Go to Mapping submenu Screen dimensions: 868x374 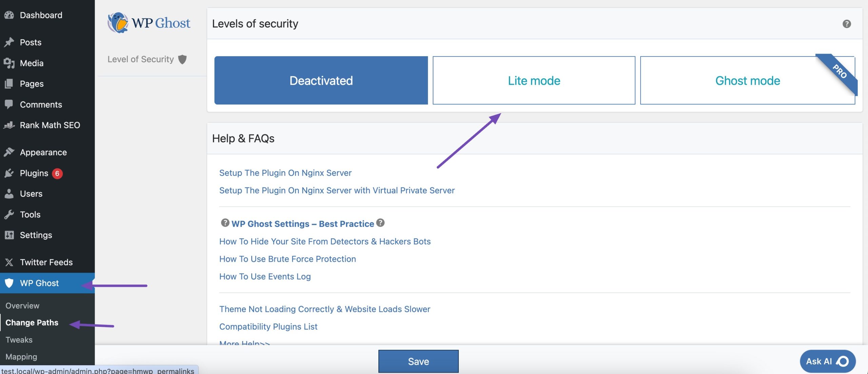click(x=21, y=356)
